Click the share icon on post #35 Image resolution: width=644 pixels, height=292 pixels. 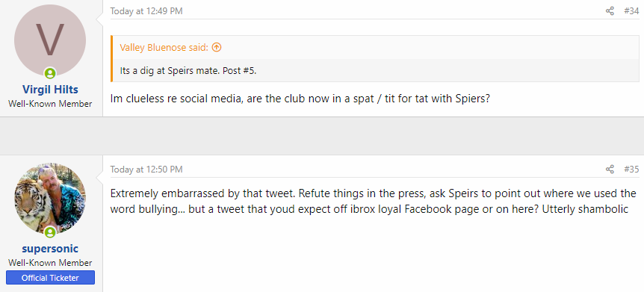click(610, 170)
